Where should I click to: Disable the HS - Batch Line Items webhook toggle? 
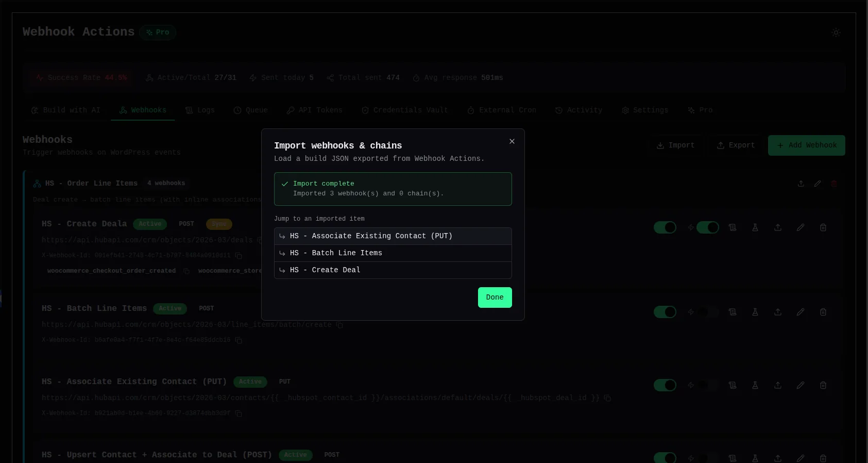click(665, 312)
